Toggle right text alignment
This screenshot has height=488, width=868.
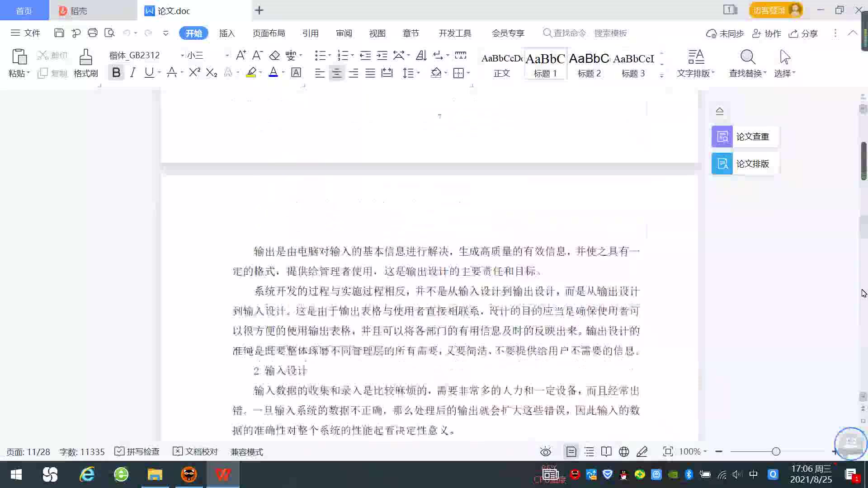[x=354, y=73]
